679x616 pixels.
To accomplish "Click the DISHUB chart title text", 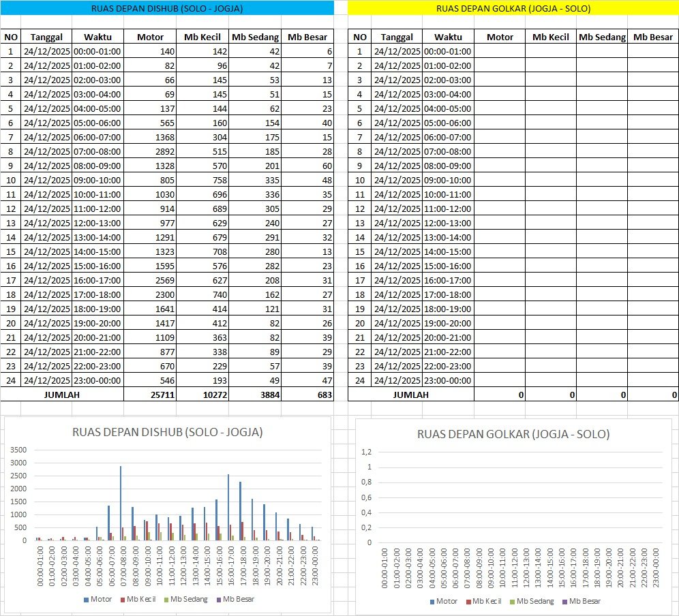I will [x=167, y=432].
